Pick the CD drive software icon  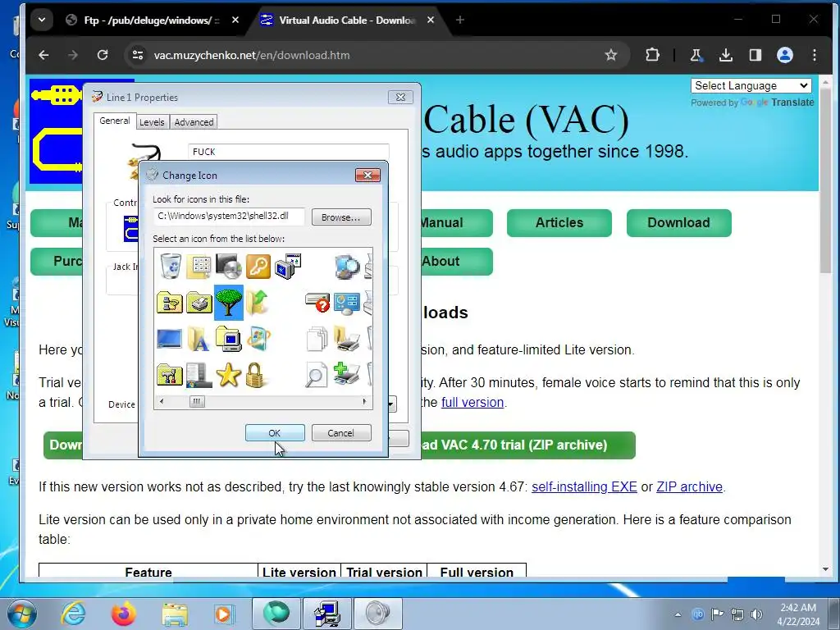pos(229,267)
